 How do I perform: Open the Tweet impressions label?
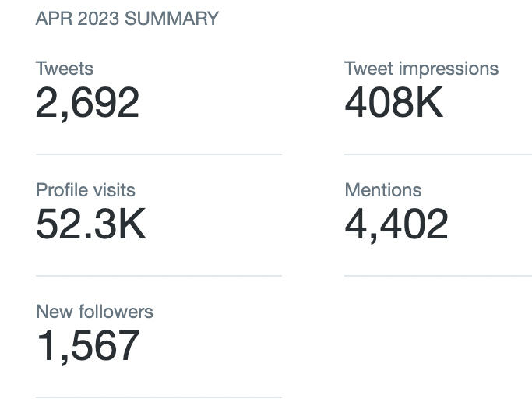click(x=421, y=69)
